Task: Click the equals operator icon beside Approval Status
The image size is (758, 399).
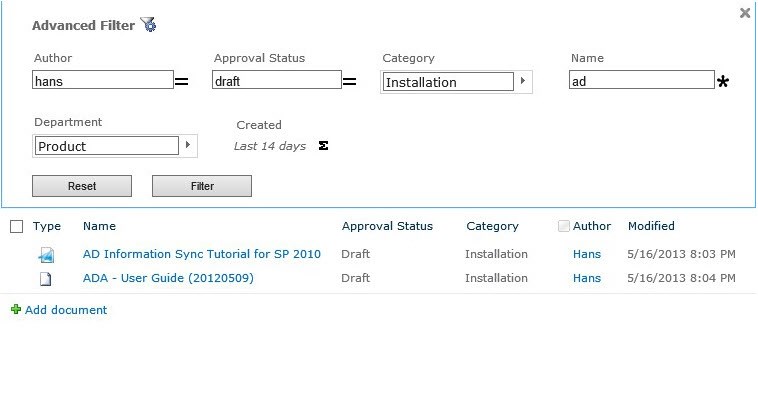Action: [x=350, y=82]
